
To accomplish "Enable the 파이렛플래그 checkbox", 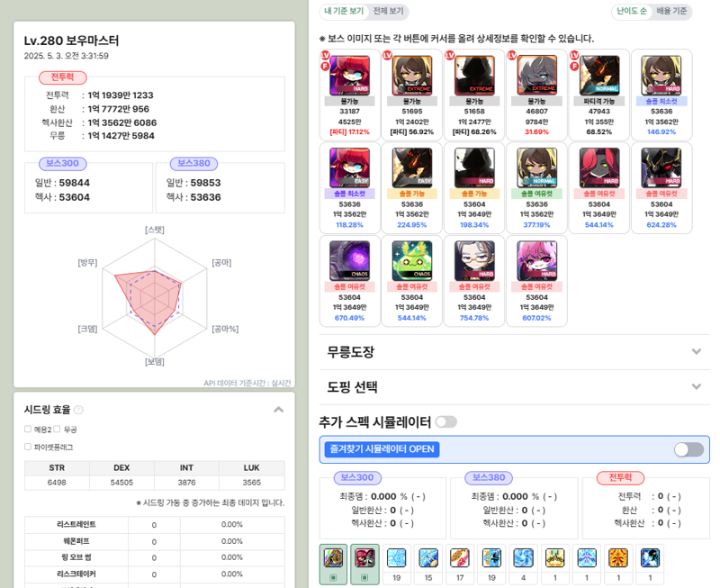I will (x=28, y=447).
